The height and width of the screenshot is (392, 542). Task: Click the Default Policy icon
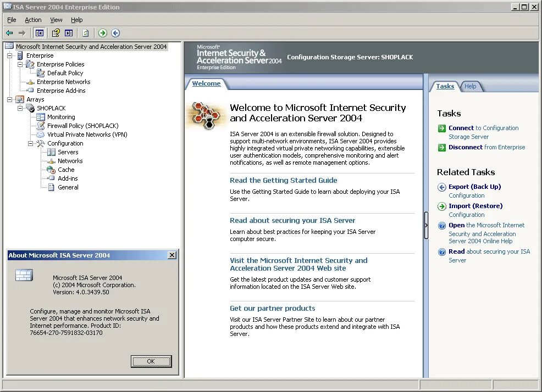pyautogui.click(x=41, y=73)
